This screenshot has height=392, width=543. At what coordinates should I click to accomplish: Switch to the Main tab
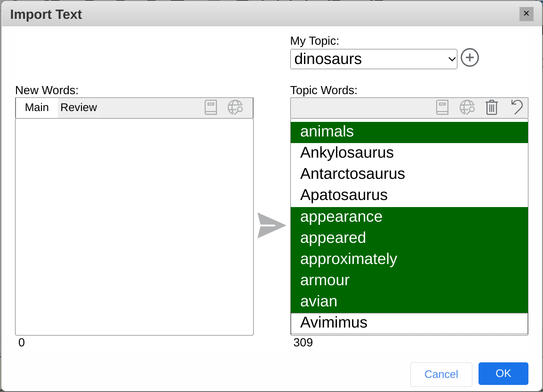coord(37,108)
